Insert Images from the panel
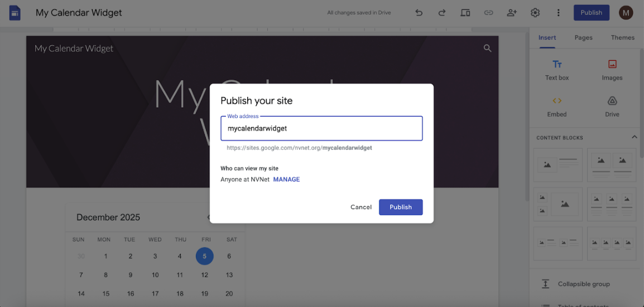Viewport: 644px width, 307px height. 612,70
